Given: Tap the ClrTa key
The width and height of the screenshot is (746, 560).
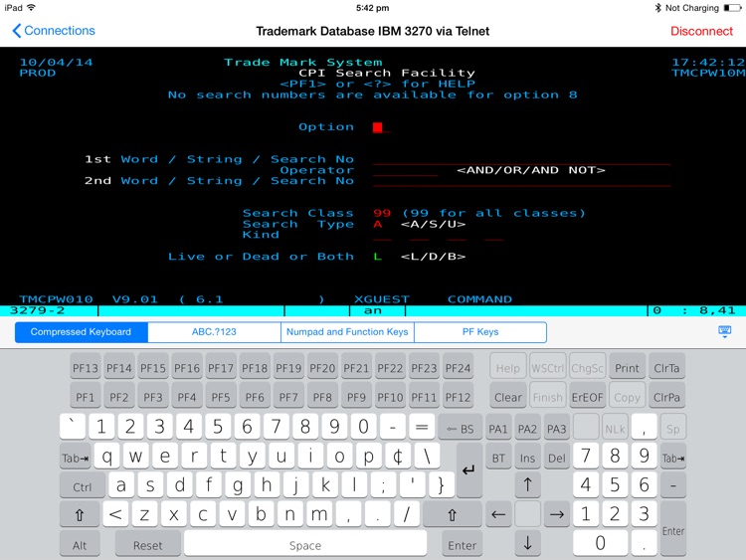Looking at the screenshot, I should tap(666, 368).
